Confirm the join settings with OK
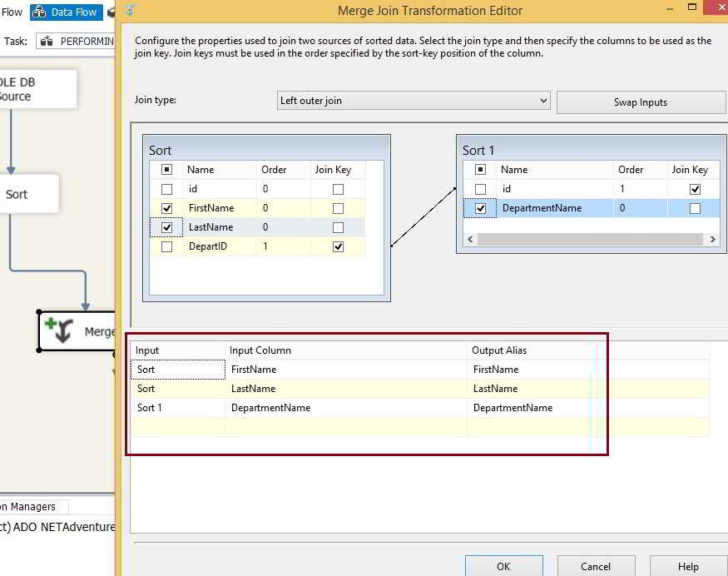Image resolution: width=728 pixels, height=576 pixels. pos(503,565)
